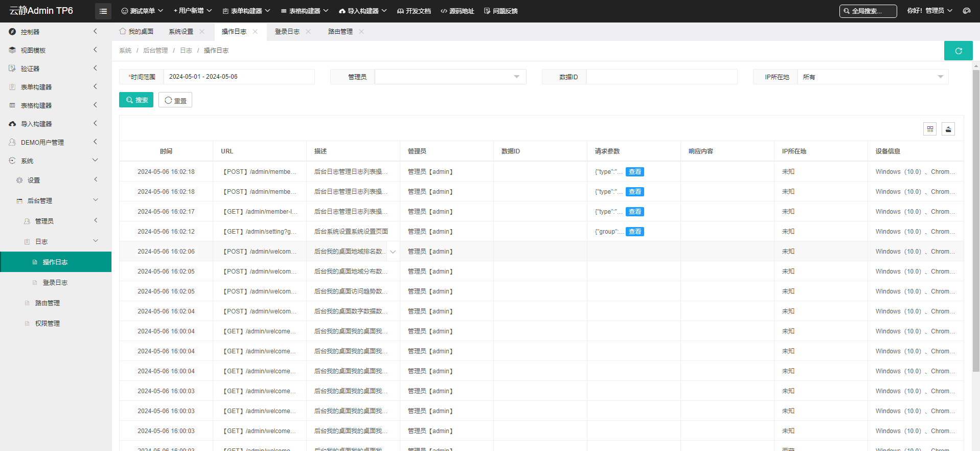Click the 时间 column header
The height and width of the screenshot is (451, 980).
pos(166,151)
